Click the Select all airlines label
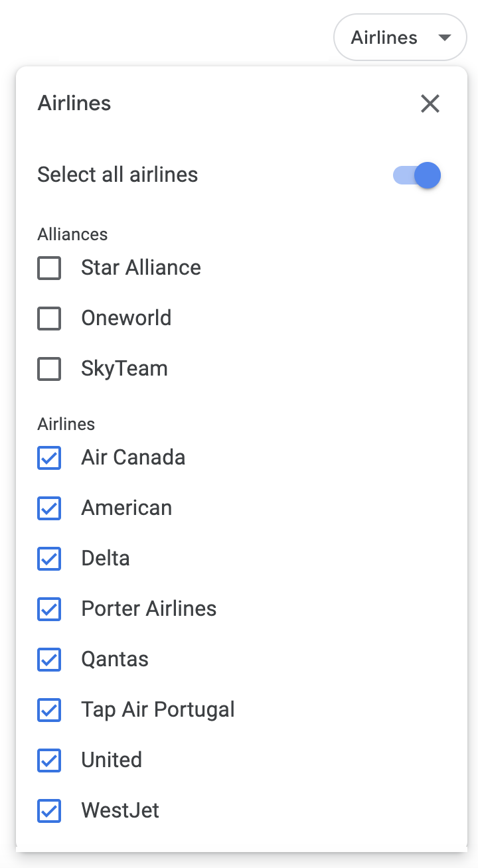 (118, 175)
